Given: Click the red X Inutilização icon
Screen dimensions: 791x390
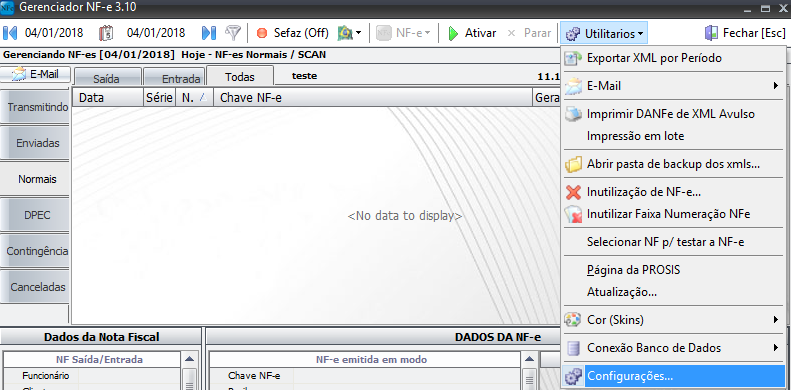Looking at the screenshot, I should pyautogui.click(x=573, y=192).
